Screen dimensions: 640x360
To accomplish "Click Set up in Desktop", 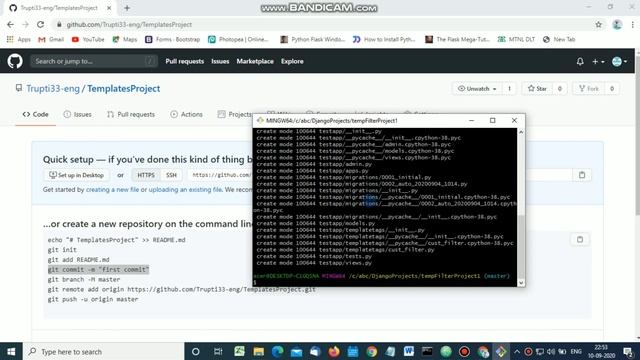I will coord(76,175).
